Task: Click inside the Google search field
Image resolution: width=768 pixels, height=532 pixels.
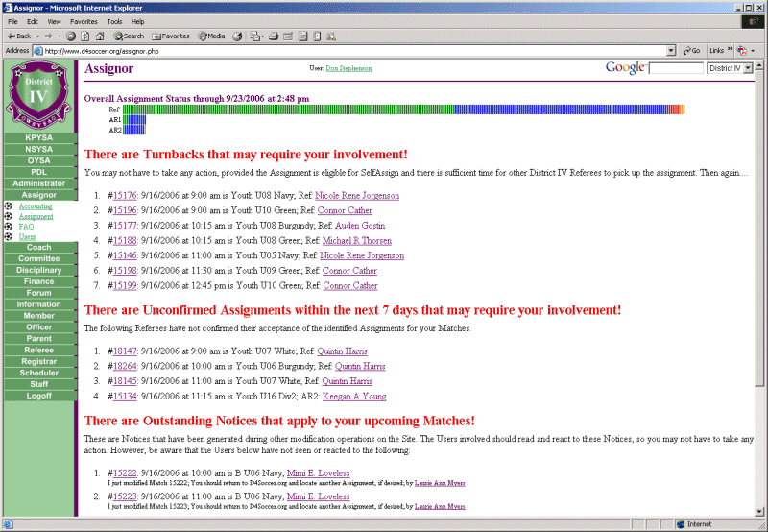Action: pos(676,68)
